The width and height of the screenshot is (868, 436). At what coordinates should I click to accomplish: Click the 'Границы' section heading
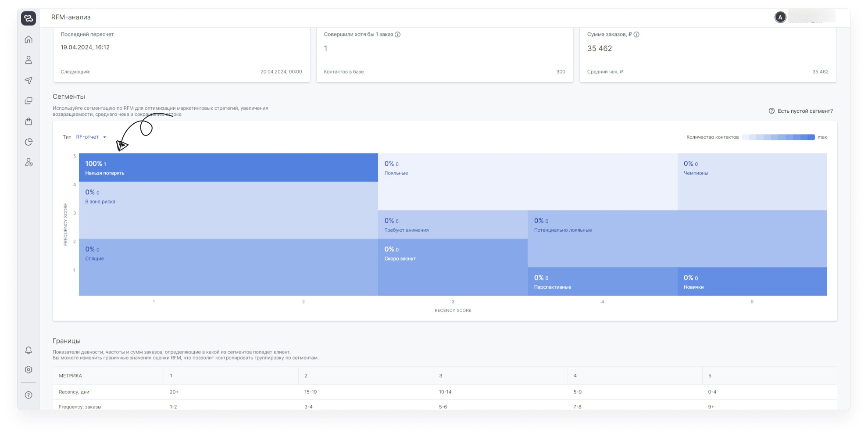(x=67, y=341)
